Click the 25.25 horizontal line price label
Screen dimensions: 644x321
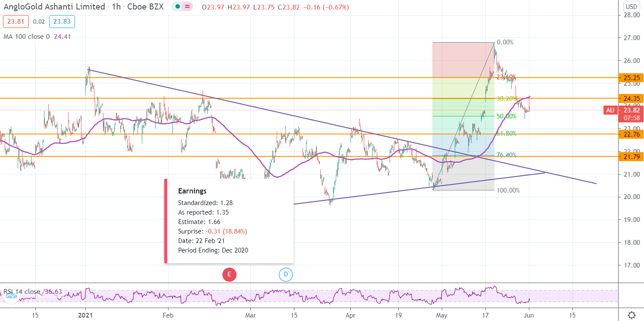(x=631, y=78)
